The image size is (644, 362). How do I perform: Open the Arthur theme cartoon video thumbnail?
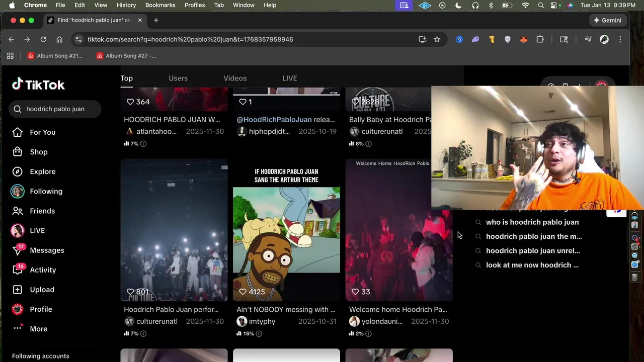coord(286,230)
